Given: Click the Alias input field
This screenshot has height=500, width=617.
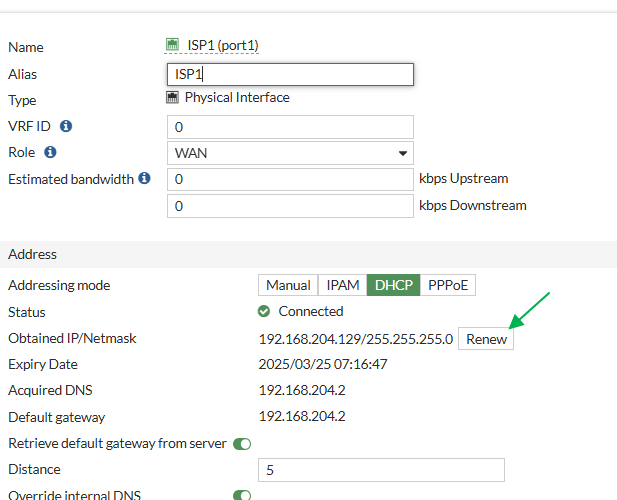Looking at the screenshot, I should point(290,75).
